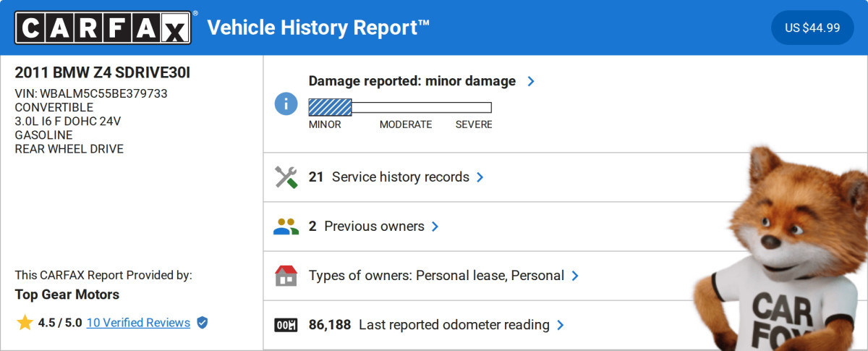This screenshot has height=351, width=868.
Task: Open Damage reported: minor damage heading
Action: [x=412, y=81]
